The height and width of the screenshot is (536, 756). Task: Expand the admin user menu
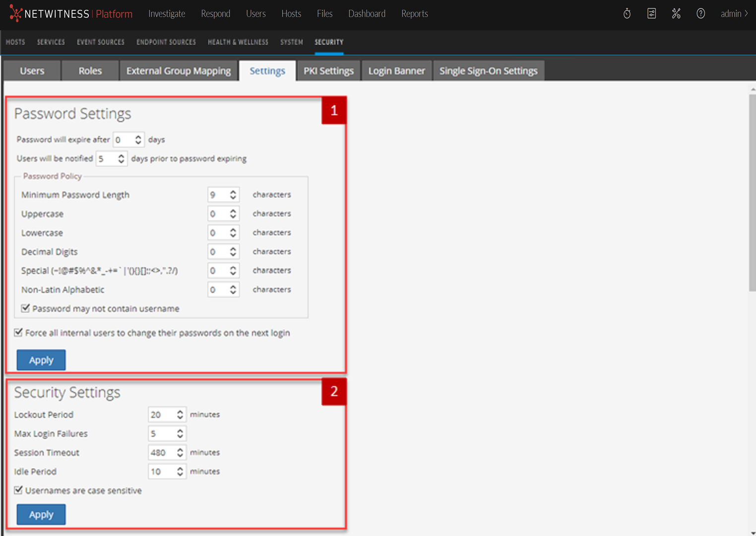point(734,14)
